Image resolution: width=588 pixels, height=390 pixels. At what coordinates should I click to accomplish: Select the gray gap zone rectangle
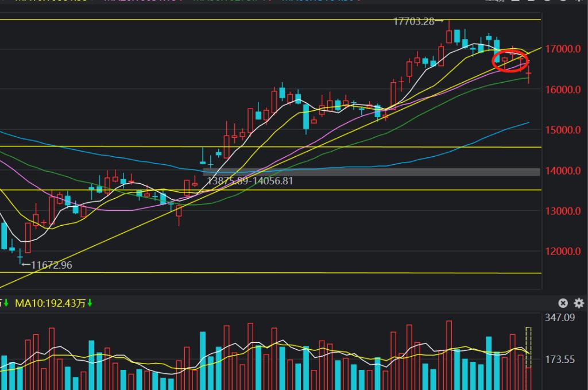point(372,172)
